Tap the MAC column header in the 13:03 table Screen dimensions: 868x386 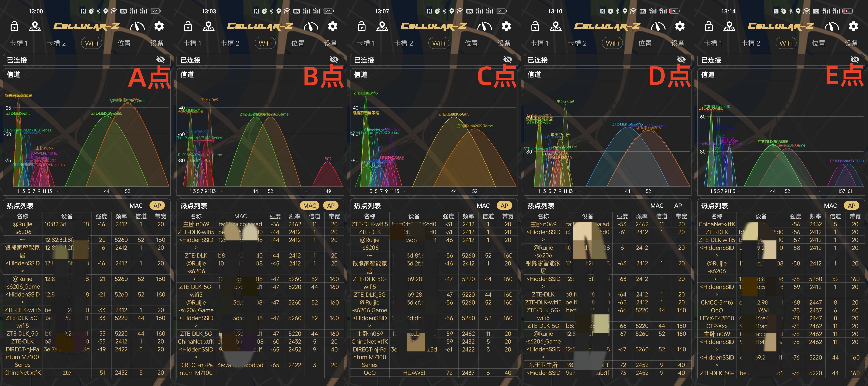point(240,216)
